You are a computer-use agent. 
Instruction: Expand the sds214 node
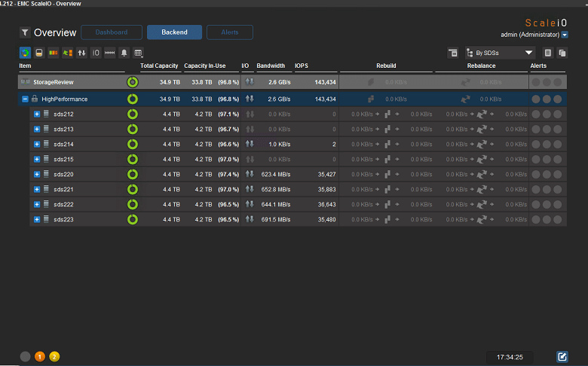pyautogui.click(x=37, y=145)
